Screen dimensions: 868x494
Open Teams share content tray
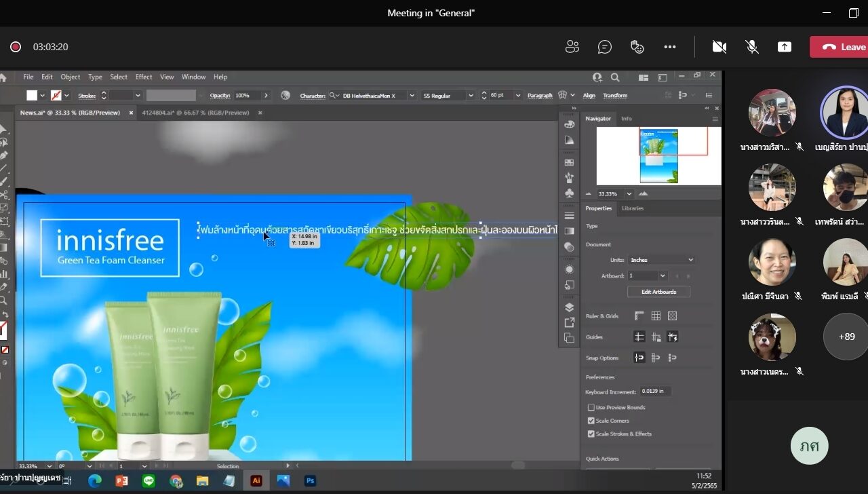pyautogui.click(x=785, y=47)
